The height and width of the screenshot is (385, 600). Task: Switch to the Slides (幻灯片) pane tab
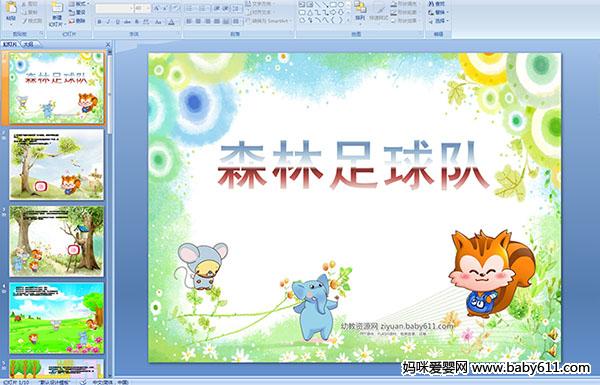point(10,44)
